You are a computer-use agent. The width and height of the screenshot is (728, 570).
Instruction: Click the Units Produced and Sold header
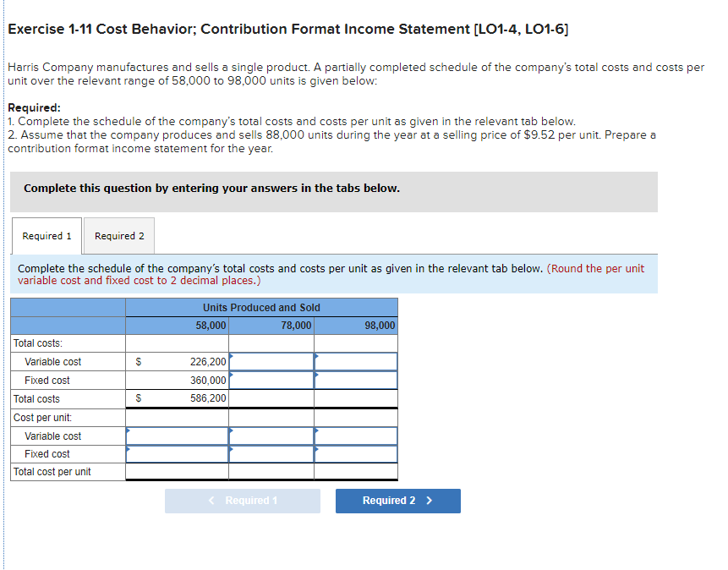260,307
